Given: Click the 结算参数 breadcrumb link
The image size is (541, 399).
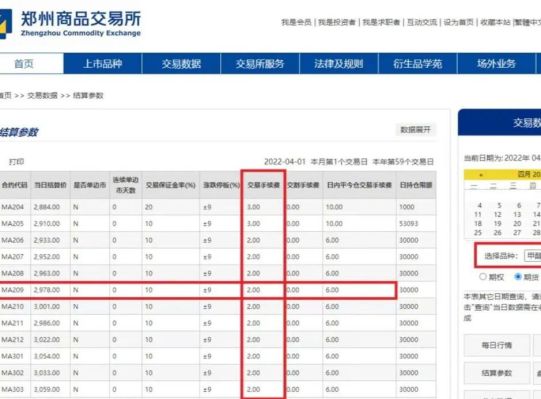Looking at the screenshot, I should (88, 95).
